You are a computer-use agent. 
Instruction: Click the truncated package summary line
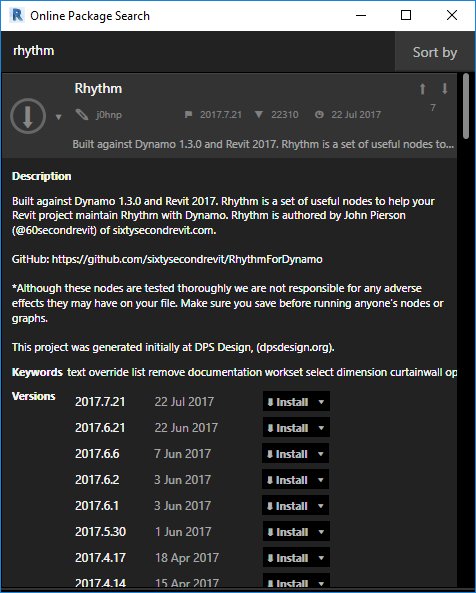coord(263,144)
